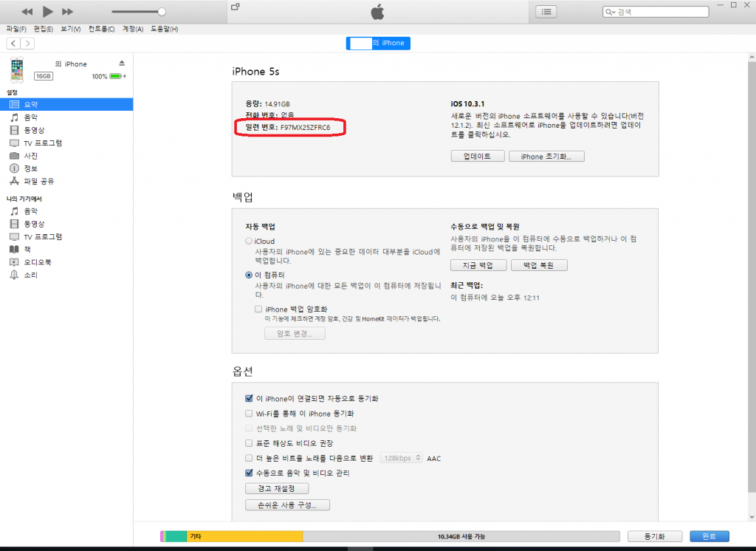
Task: Toggle 선택한 노래 및 비디오만 동기화 checkbox
Action: click(x=249, y=428)
